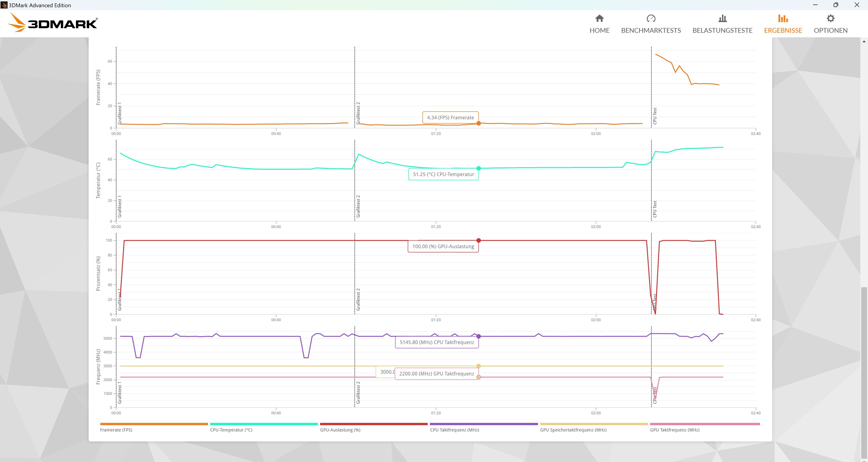Click the orange framerate data point marker
This screenshot has height=462, width=868.
479,123
